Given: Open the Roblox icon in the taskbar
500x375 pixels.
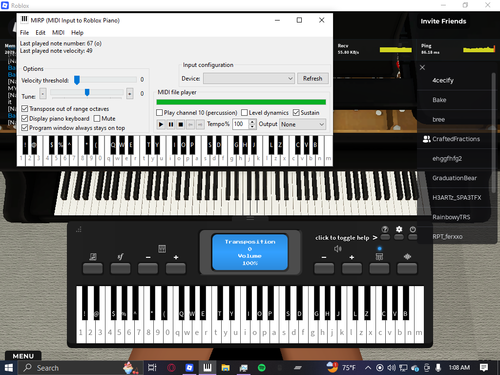Looking at the screenshot, I should point(189,368).
